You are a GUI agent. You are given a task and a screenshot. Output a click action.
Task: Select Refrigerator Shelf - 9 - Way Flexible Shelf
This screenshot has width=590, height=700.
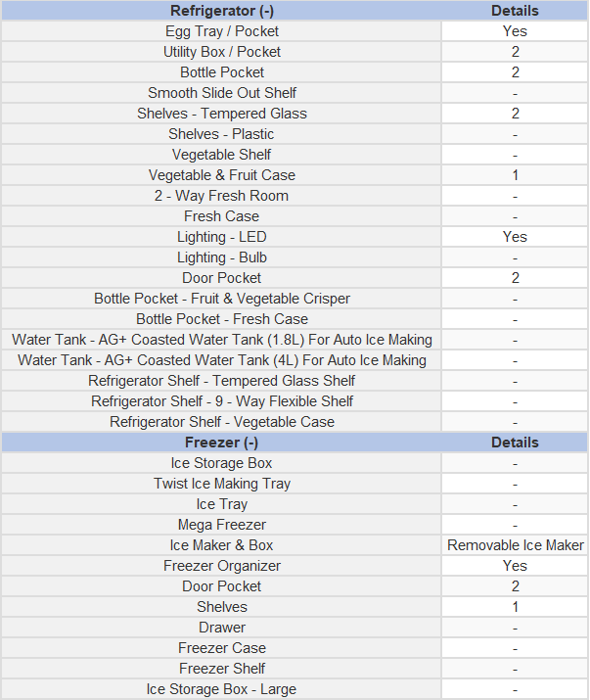click(x=295, y=400)
